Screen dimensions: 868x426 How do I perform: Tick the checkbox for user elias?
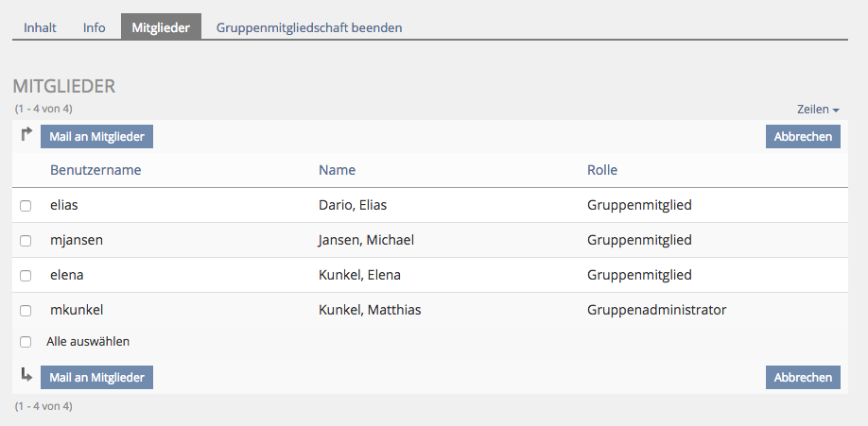26,206
